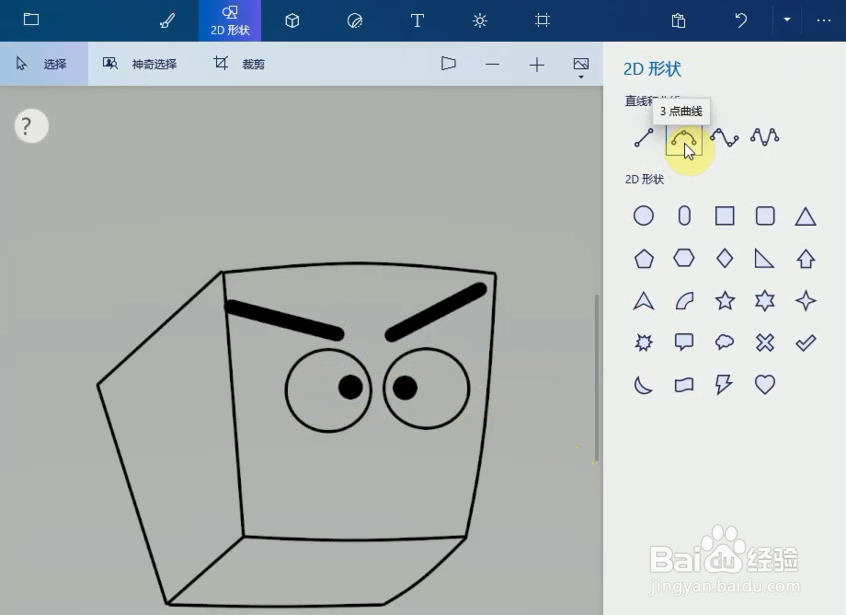Open the Effects panel
The height and width of the screenshot is (615, 846).
click(x=479, y=20)
